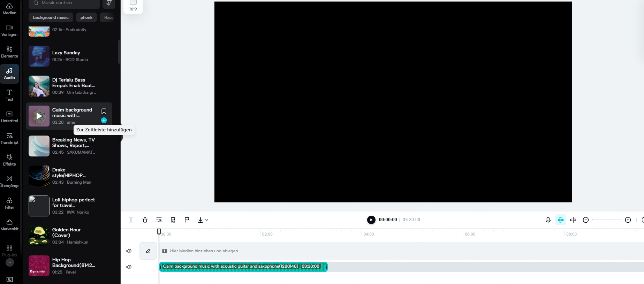The height and width of the screenshot is (284, 644).
Task: Open the Text tool panel
Action: click(x=9, y=95)
